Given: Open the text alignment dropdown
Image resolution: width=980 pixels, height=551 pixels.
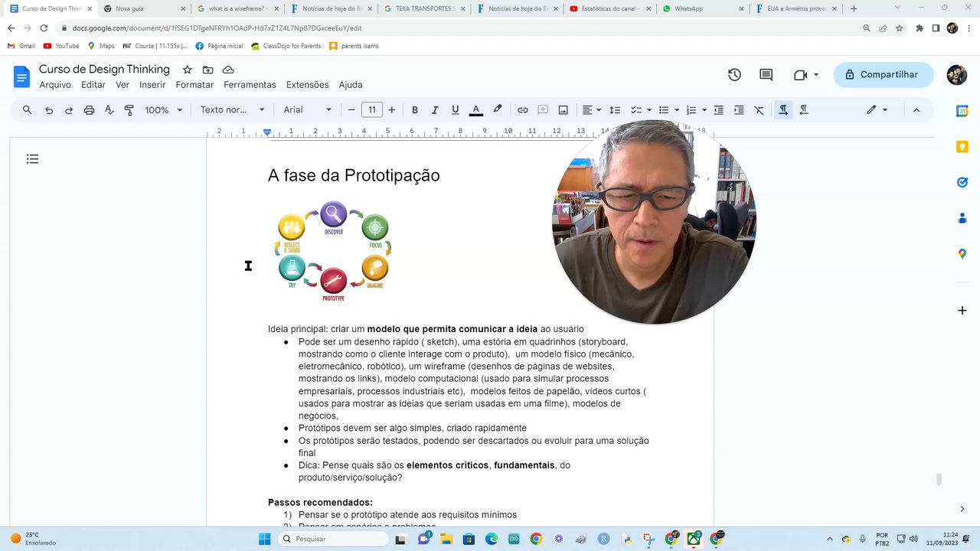Looking at the screenshot, I should [592, 110].
